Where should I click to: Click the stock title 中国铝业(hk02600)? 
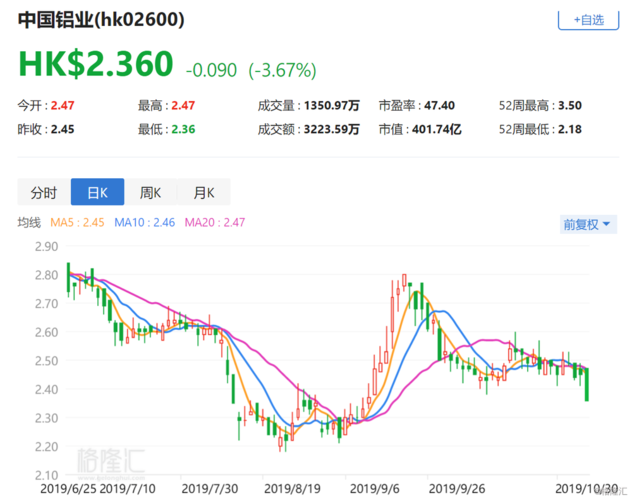(101, 20)
